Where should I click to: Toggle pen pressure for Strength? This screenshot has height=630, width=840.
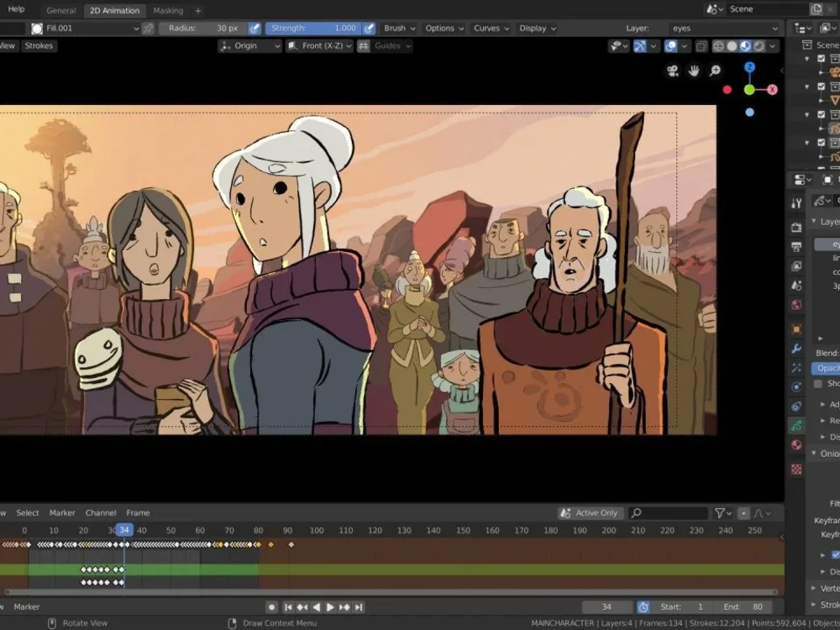pos(369,29)
